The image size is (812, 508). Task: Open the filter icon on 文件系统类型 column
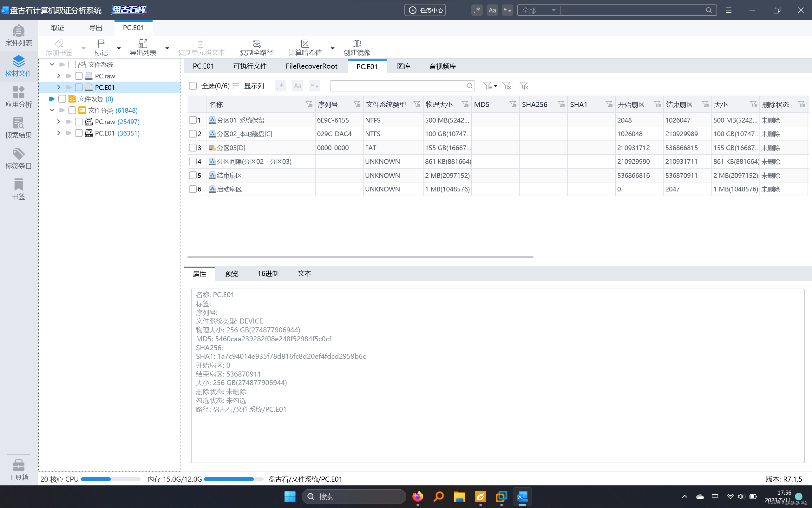tap(417, 104)
